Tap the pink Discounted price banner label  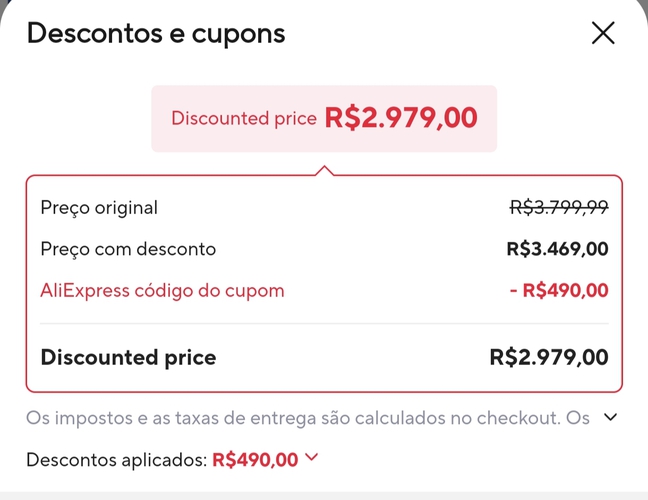click(244, 118)
